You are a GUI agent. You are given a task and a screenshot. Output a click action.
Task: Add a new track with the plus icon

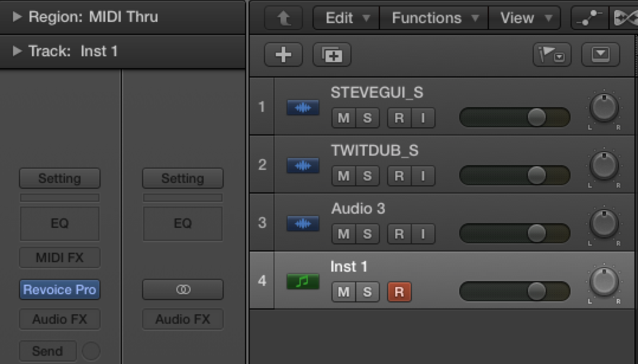283,54
